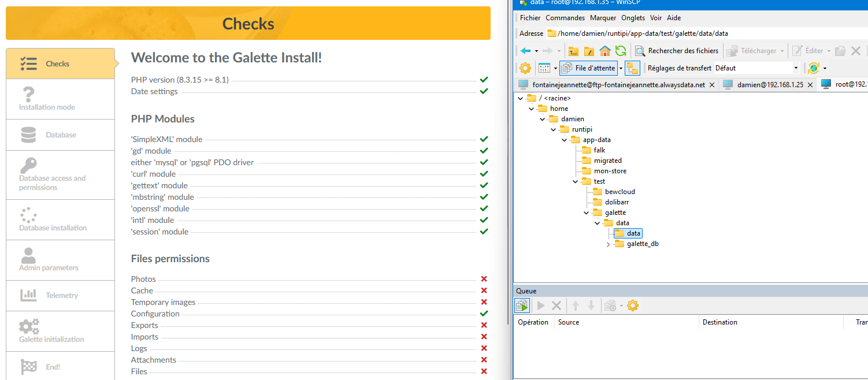Click the Admin parameters step
The image size is (868, 380).
pyautogui.click(x=60, y=260)
